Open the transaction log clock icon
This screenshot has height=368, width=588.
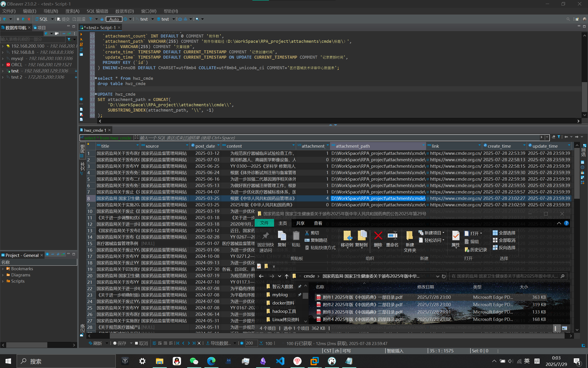(x=125, y=19)
